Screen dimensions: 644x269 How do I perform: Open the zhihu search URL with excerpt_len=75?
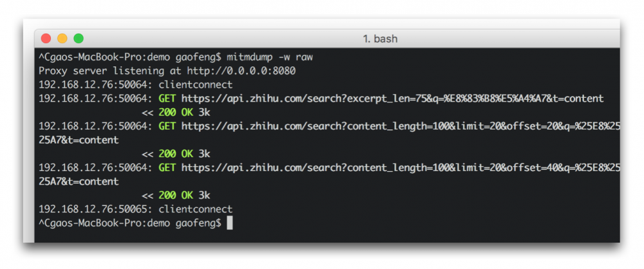coord(392,98)
